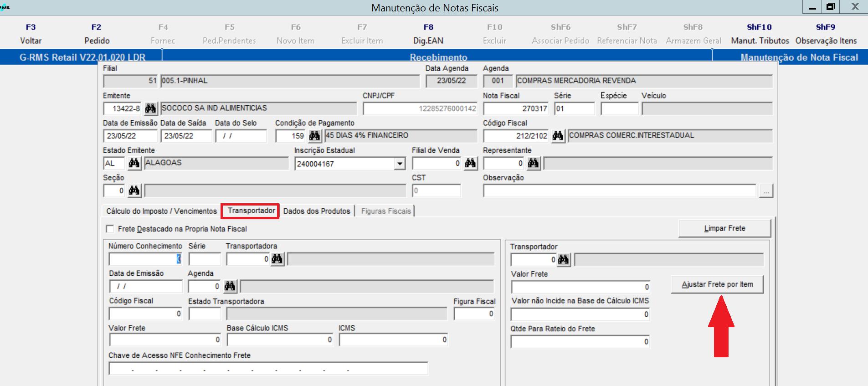The height and width of the screenshot is (386, 868).
Task: Choose F8 Dig.EAN toolbar command
Action: coord(428,34)
